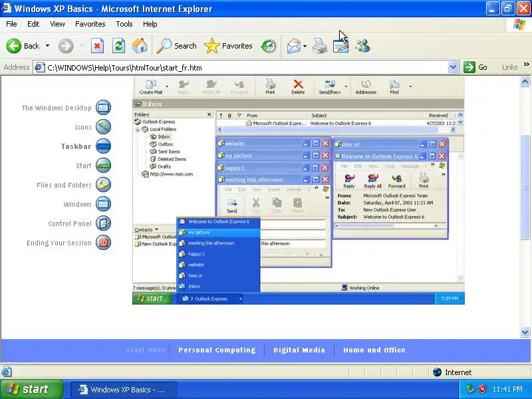Click the Control Panel label
Viewport: 532px width, 399px height.
tap(70, 223)
